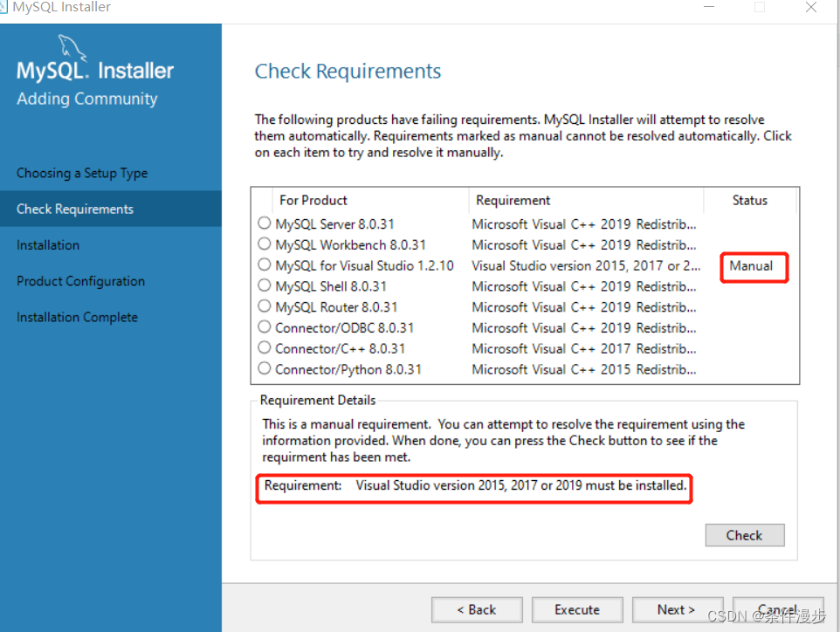Screen dimensions: 840x632
Task: Select the Connector/Python 8.0.31 radio button
Action: tap(264, 369)
